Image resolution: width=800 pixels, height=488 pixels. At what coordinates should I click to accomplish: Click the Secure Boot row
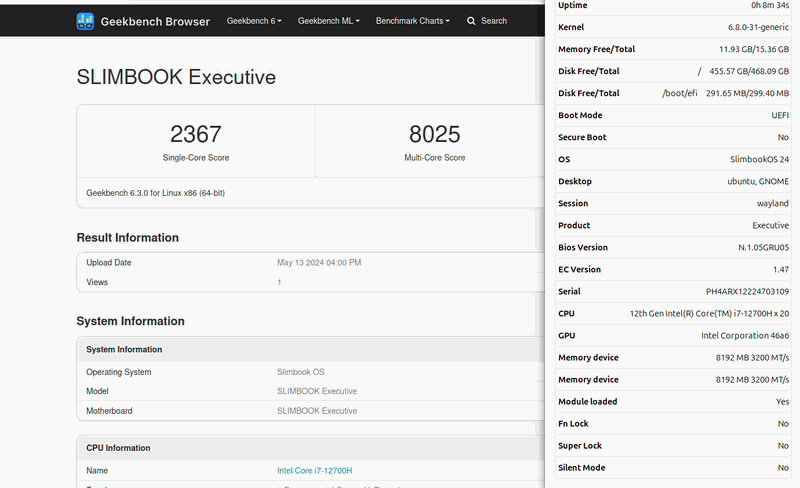(x=673, y=138)
